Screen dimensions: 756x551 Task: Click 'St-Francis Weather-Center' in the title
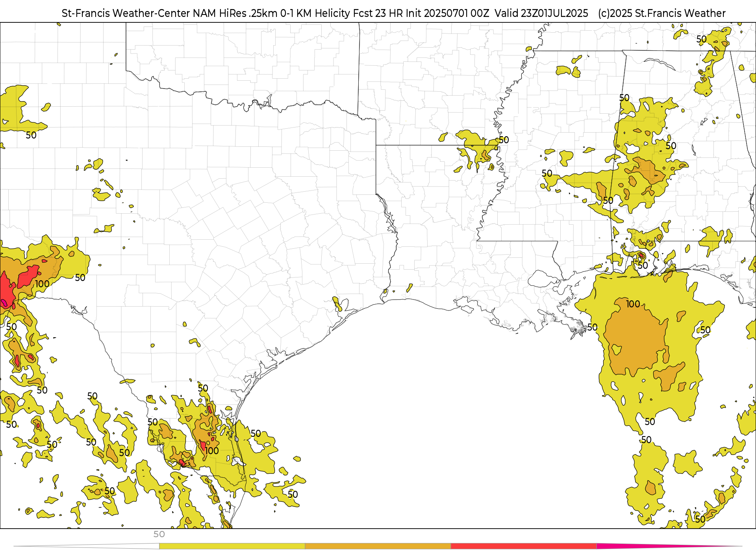[x=126, y=13]
